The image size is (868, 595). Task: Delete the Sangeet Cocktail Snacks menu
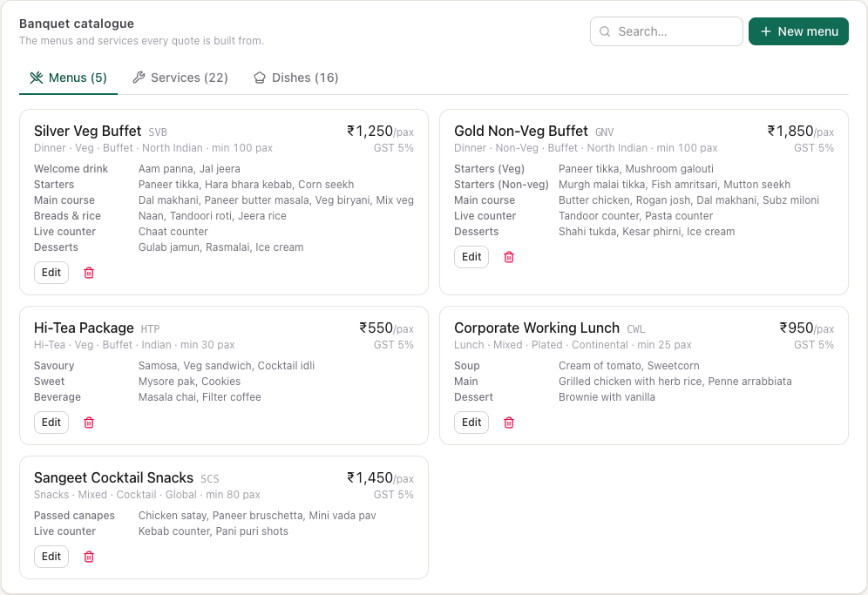[x=89, y=557]
